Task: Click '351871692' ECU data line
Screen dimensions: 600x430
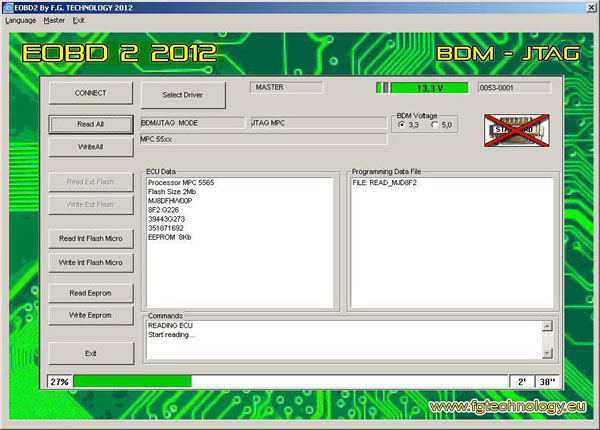Action: (x=166, y=228)
